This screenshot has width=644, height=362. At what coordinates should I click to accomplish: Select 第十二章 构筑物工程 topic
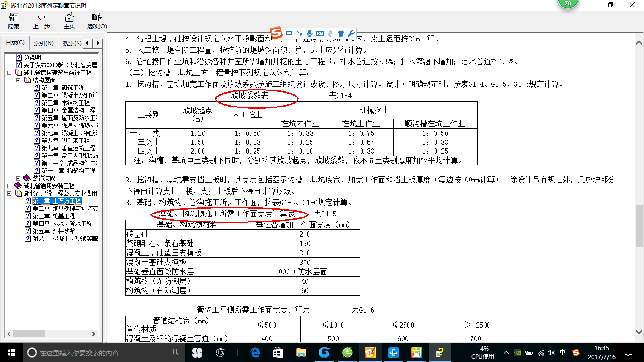click(x=68, y=171)
